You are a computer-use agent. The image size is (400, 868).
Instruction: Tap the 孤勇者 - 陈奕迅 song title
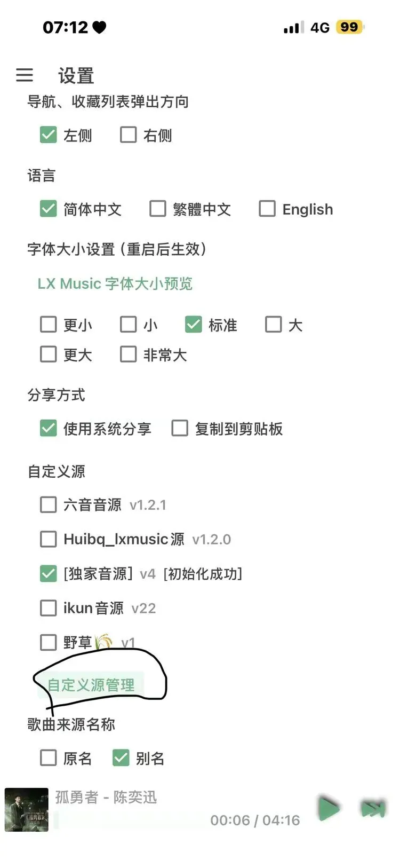click(x=106, y=797)
